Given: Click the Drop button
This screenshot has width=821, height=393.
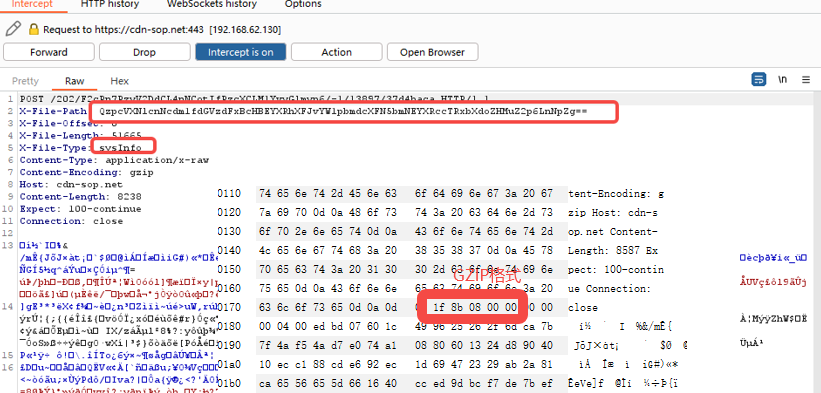Looking at the screenshot, I should point(145,52).
